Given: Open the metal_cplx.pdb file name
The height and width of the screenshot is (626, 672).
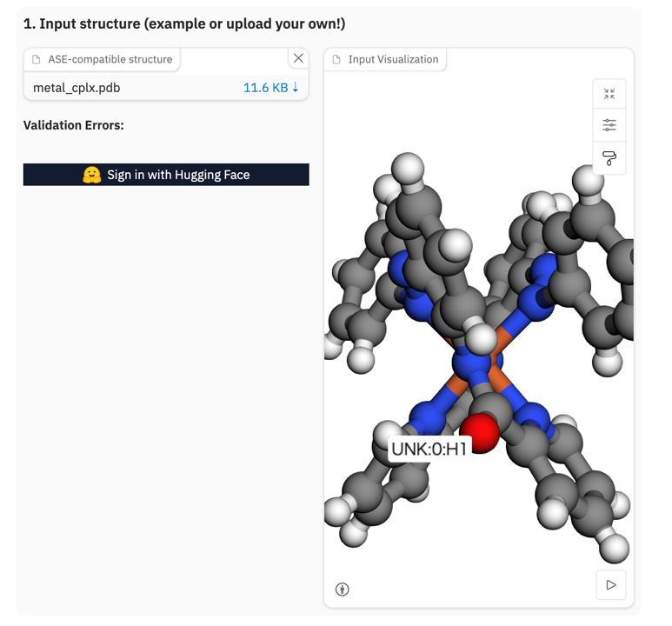Looking at the screenshot, I should (77, 88).
